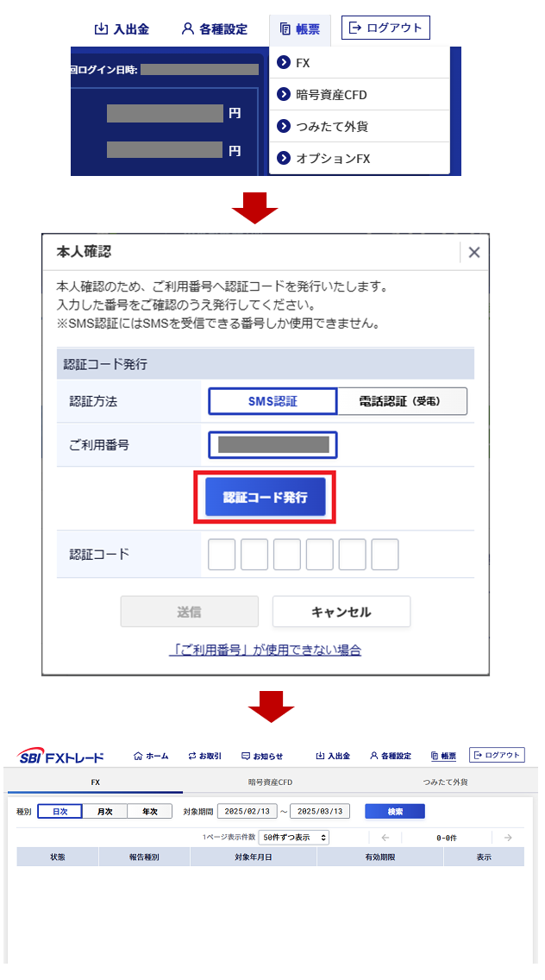Image resolution: width=545 pixels, height=980 pixels.
Task: Click the first 認証コード digit box
Action: point(222,555)
